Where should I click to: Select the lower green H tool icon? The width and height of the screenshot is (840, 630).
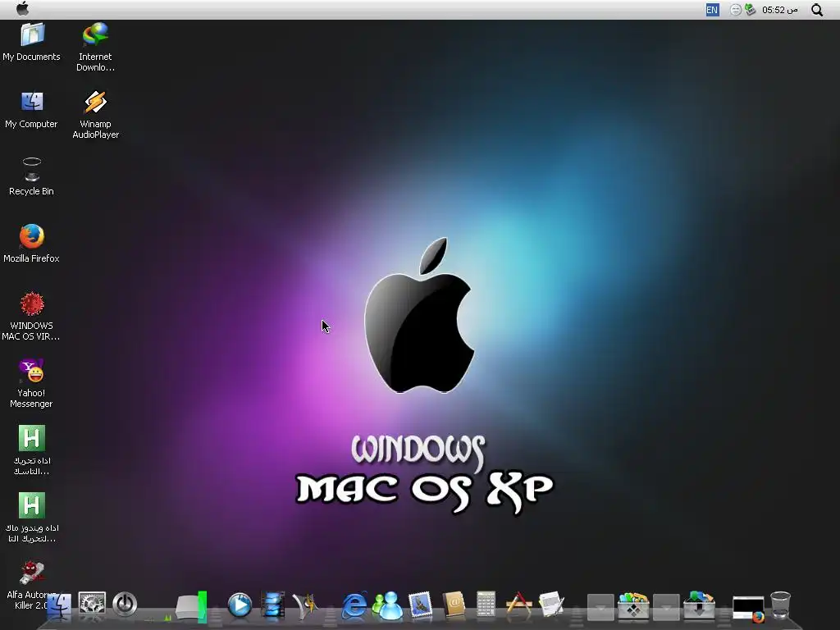(x=32, y=518)
